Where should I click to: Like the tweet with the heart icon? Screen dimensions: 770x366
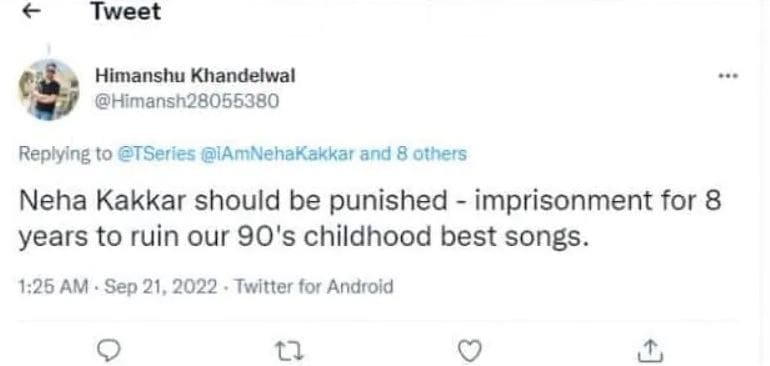pos(469,351)
